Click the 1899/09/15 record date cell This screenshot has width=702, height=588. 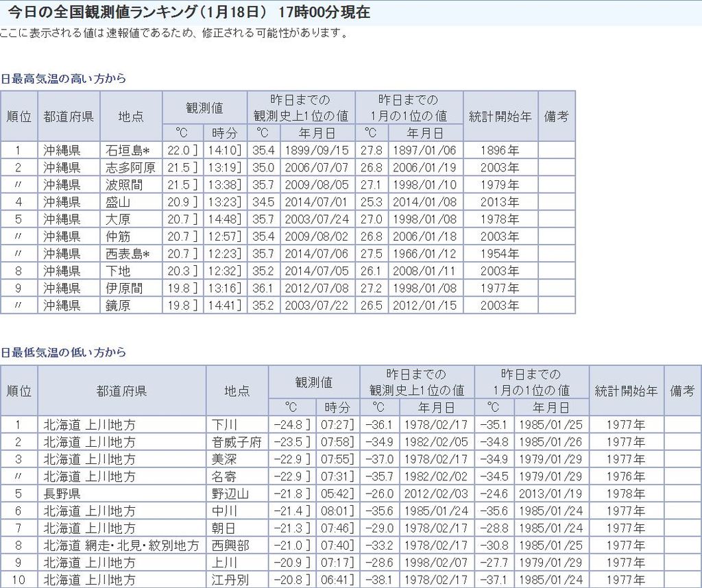[322, 151]
